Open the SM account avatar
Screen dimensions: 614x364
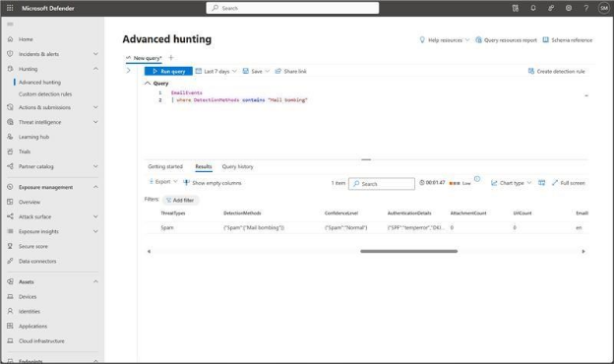tap(604, 8)
